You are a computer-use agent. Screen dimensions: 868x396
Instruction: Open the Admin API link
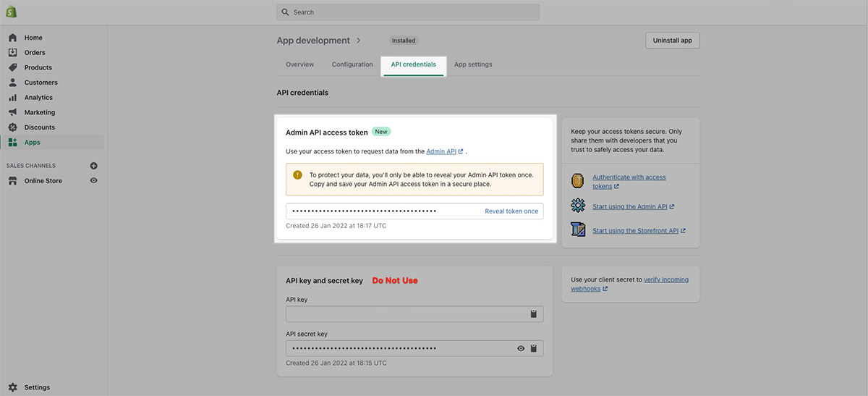(x=445, y=151)
